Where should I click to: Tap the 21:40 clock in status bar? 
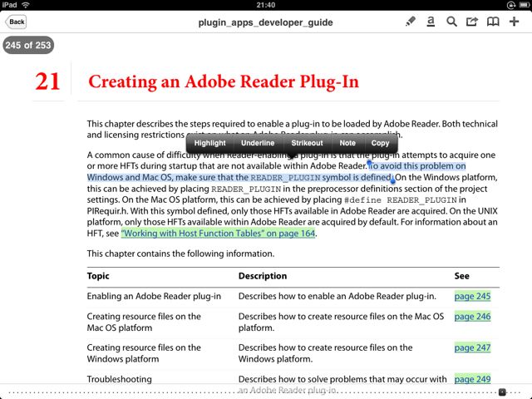click(266, 5)
